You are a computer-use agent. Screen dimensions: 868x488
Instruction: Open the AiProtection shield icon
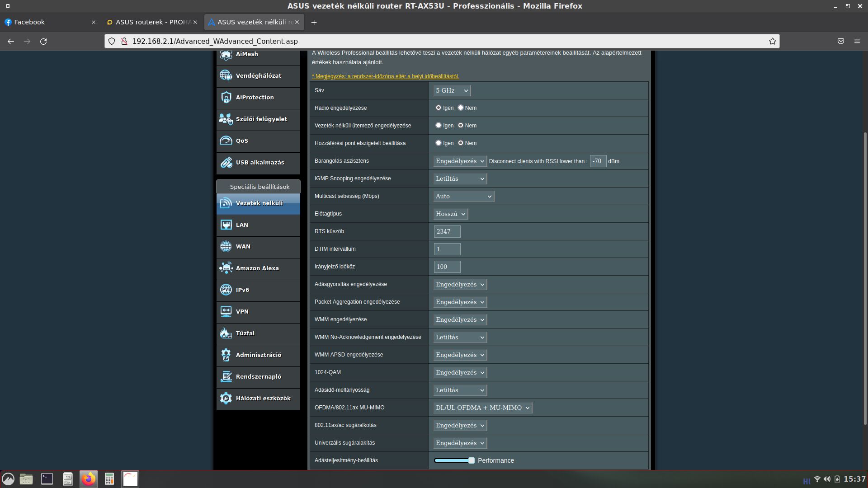(x=226, y=97)
